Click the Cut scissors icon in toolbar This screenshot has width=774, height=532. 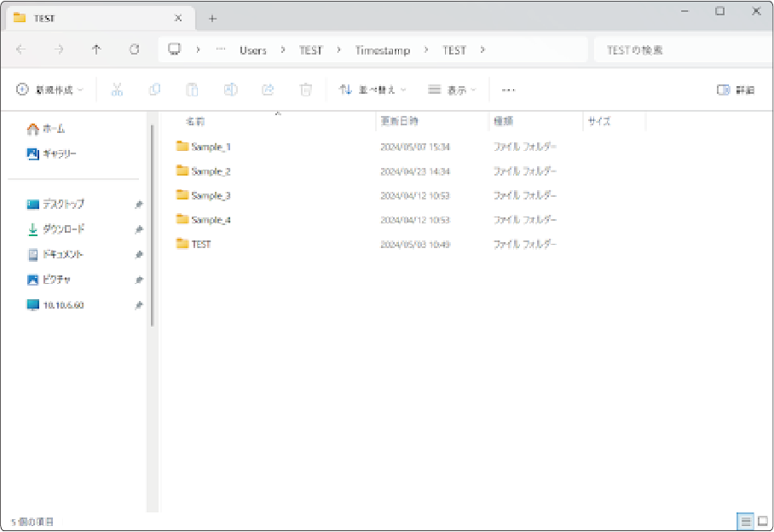(118, 90)
